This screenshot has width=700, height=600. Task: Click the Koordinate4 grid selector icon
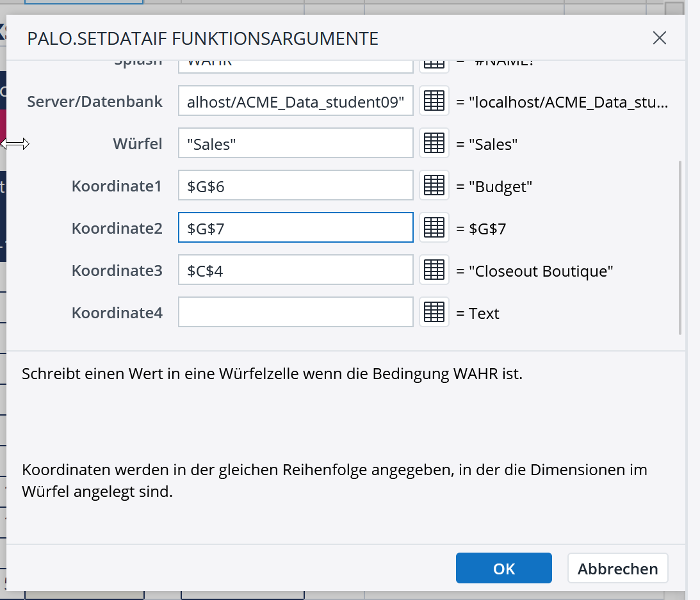tap(434, 312)
